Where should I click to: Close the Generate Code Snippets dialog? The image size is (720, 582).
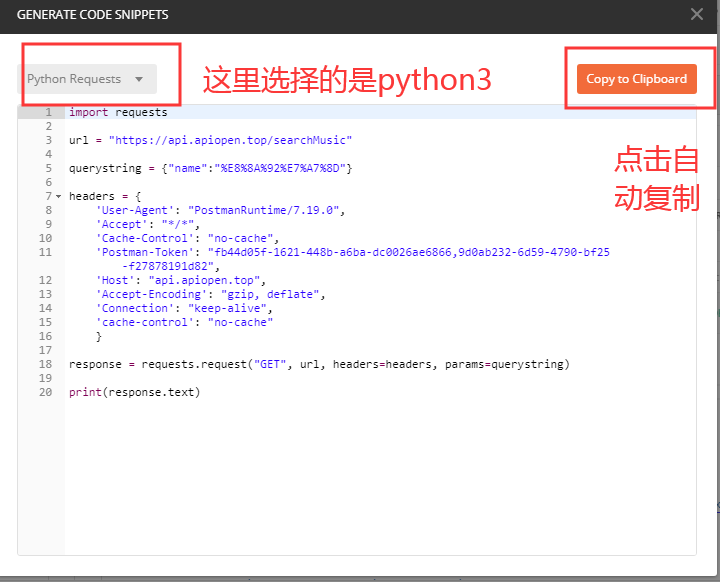click(x=697, y=14)
